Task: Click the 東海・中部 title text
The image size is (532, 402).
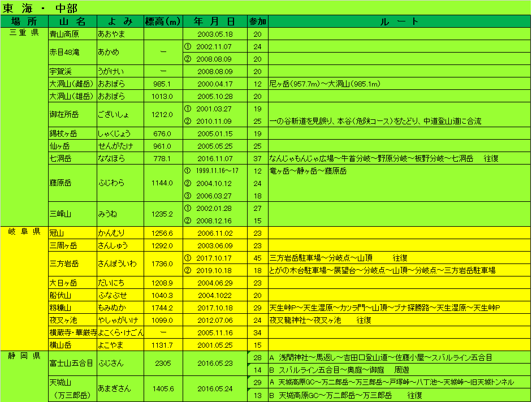Action: pyautogui.click(x=40, y=8)
